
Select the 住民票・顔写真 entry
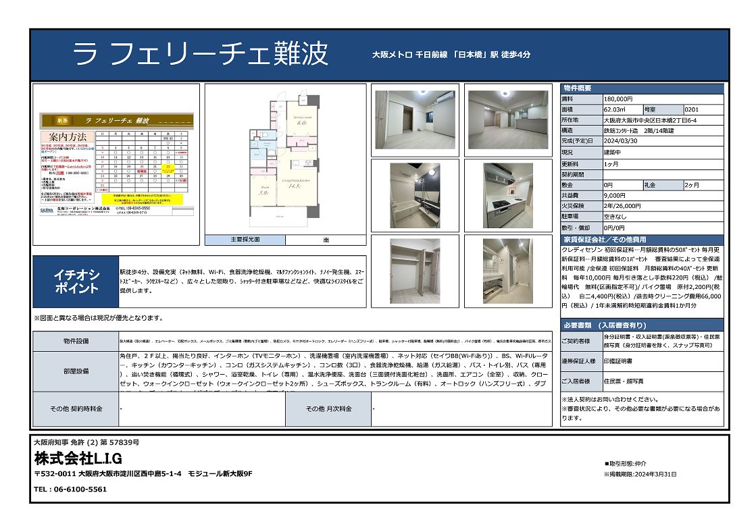[624, 381]
